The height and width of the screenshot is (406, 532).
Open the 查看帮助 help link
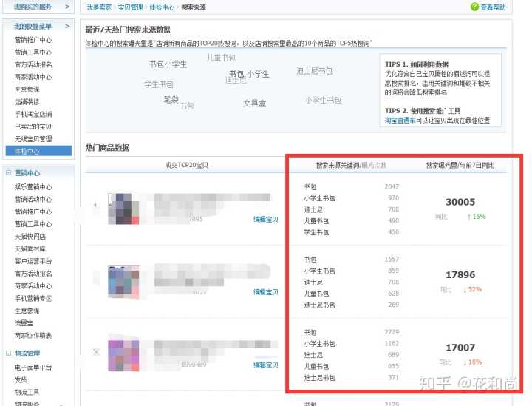493,7
